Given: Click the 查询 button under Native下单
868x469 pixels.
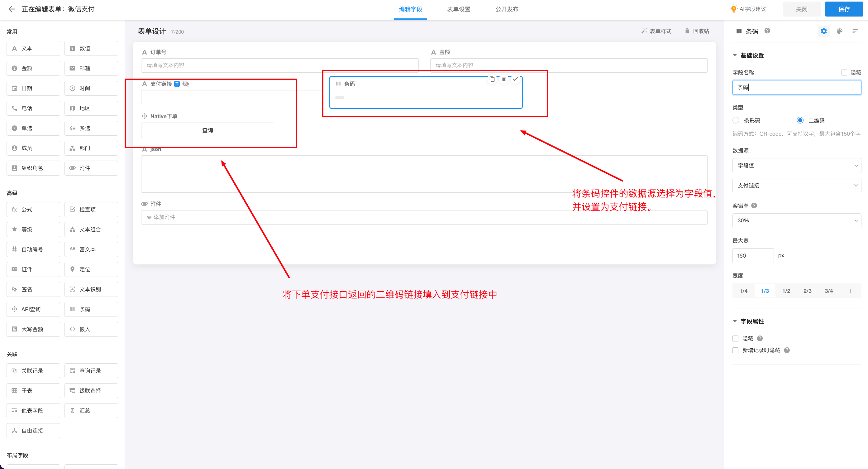Looking at the screenshot, I should [x=207, y=130].
